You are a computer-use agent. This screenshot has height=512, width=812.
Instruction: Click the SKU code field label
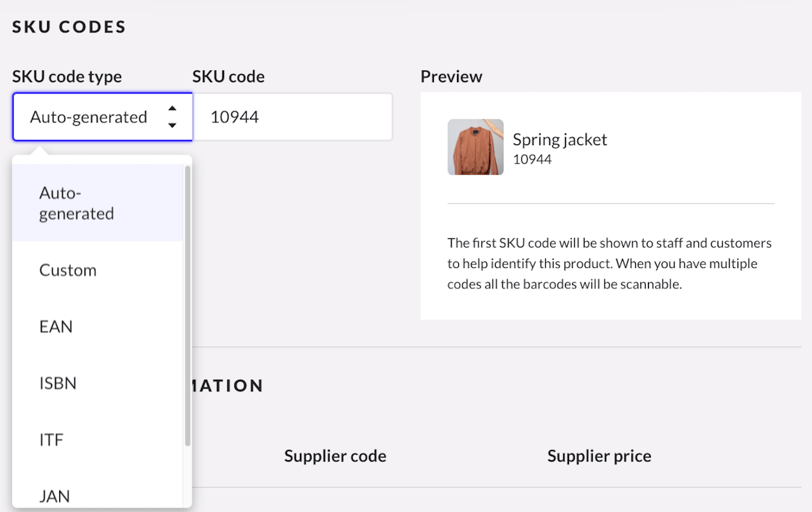[x=229, y=77]
